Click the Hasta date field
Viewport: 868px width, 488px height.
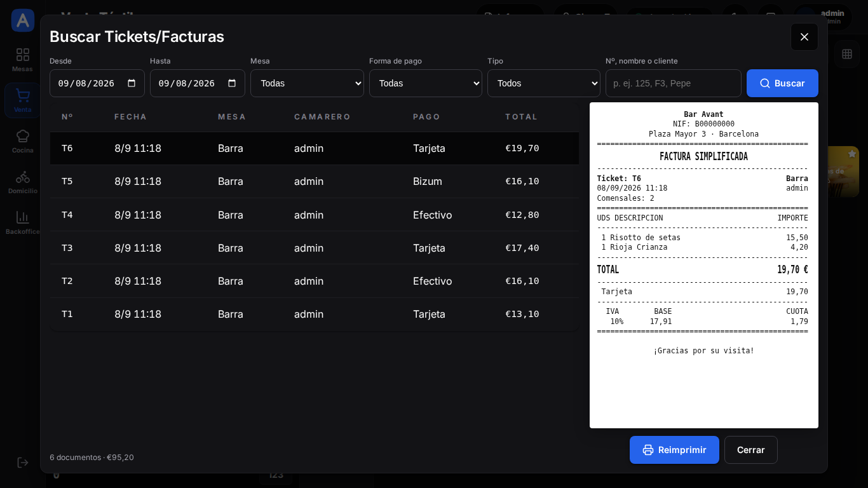(x=198, y=83)
